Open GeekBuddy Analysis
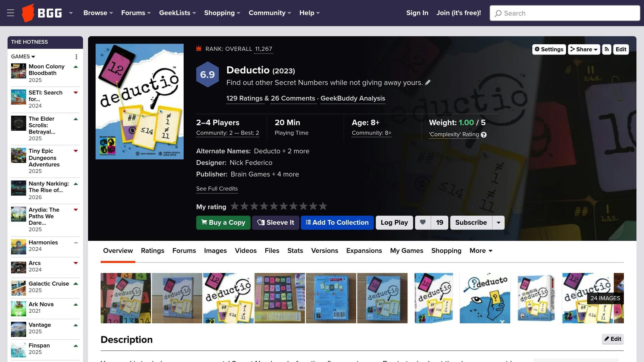 tap(353, 98)
